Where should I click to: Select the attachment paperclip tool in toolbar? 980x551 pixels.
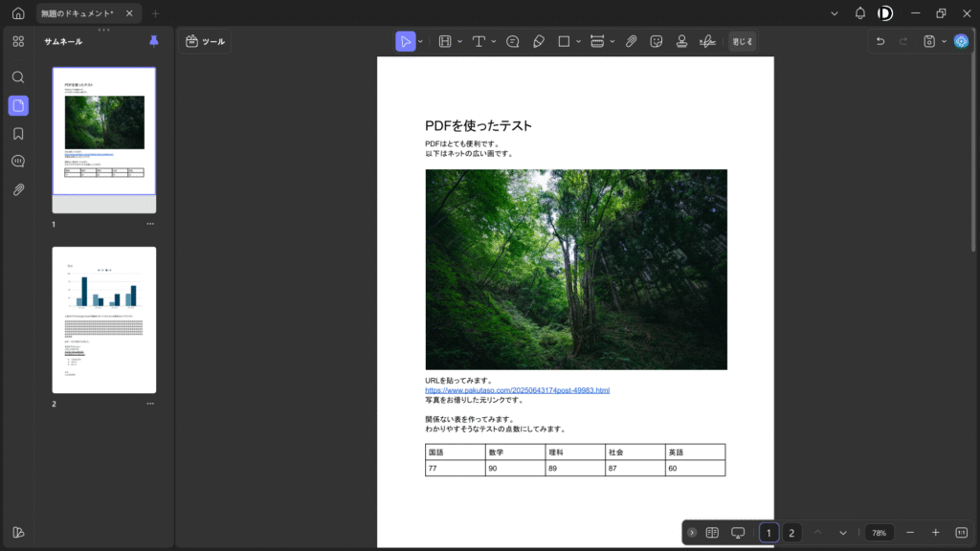632,41
